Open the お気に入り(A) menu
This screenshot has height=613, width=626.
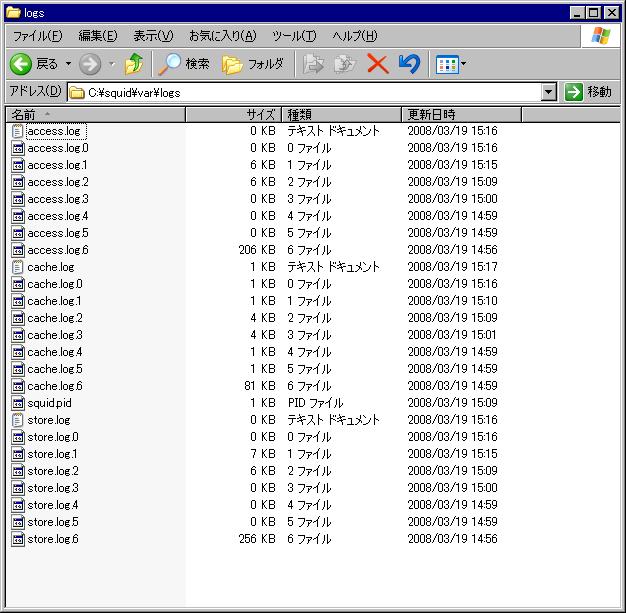tap(222, 36)
